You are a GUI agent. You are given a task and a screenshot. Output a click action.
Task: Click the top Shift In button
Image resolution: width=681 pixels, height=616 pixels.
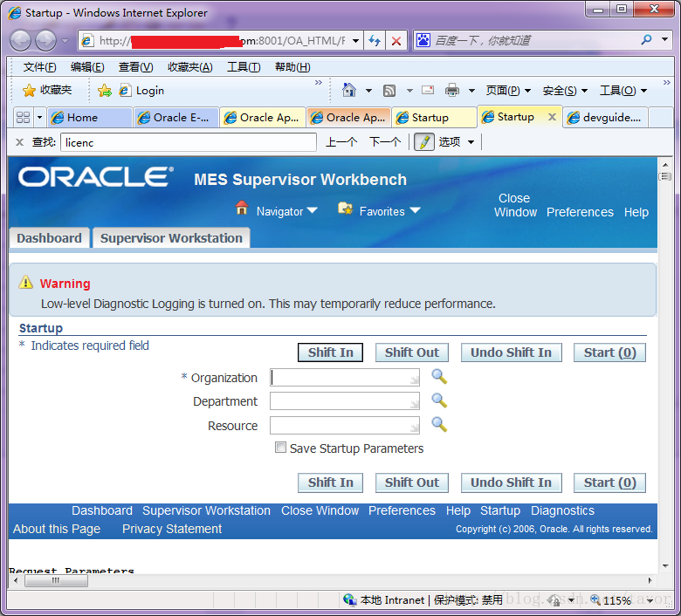[331, 352]
